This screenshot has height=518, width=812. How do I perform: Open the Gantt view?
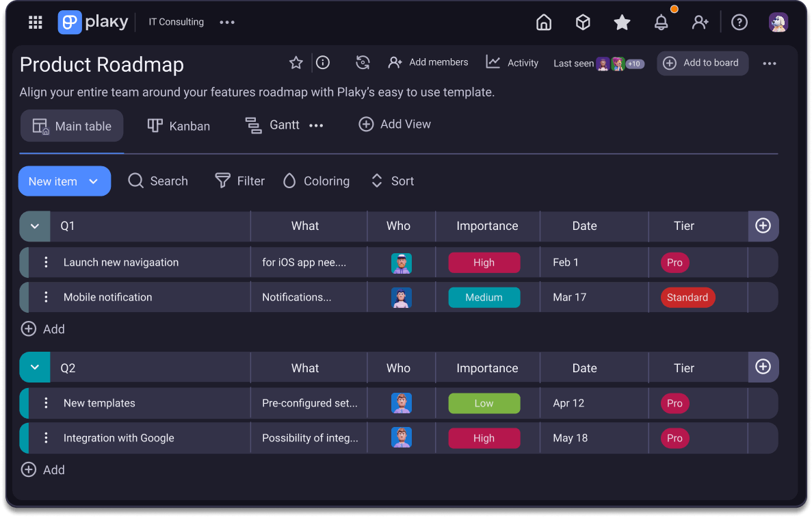coord(272,125)
